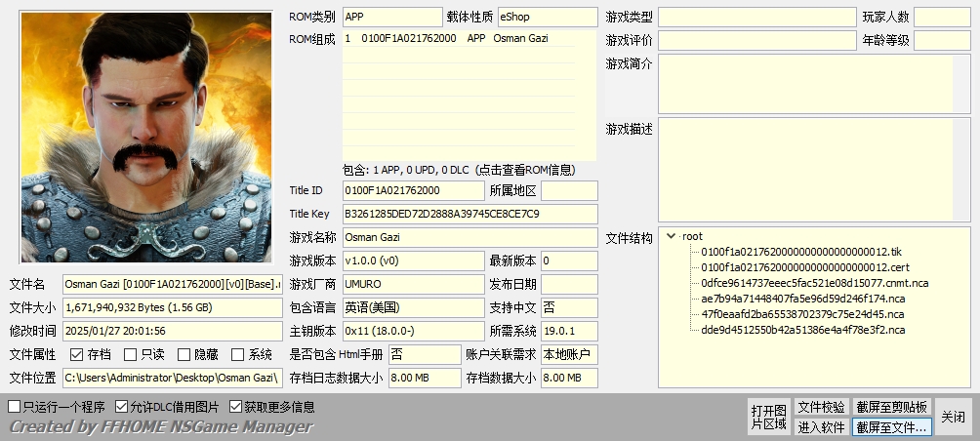Uncheck the 获取更多信息 checkbox
This screenshot has height=441, width=980.
236,407
